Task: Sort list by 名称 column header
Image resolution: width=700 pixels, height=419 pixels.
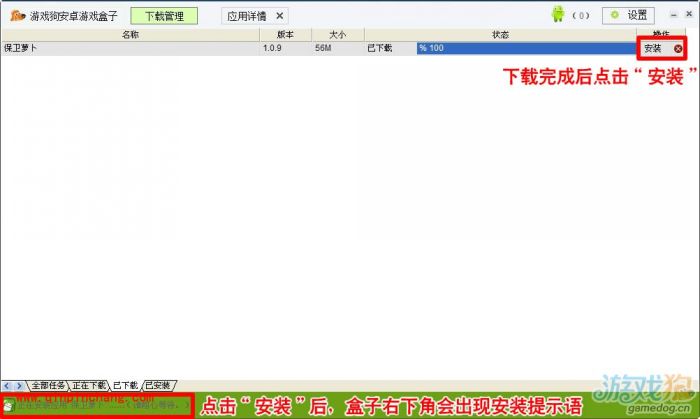Action: (130, 35)
